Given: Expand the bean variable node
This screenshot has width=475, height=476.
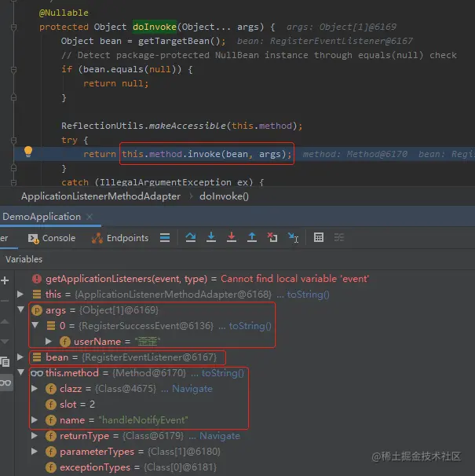Looking at the screenshot, I should click(x=20, y=357).
